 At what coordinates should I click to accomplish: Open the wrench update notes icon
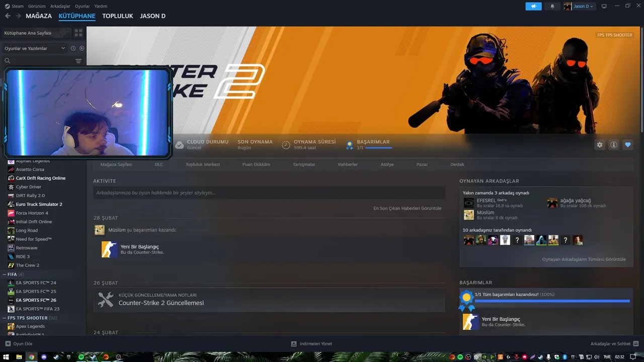(106, 300)
